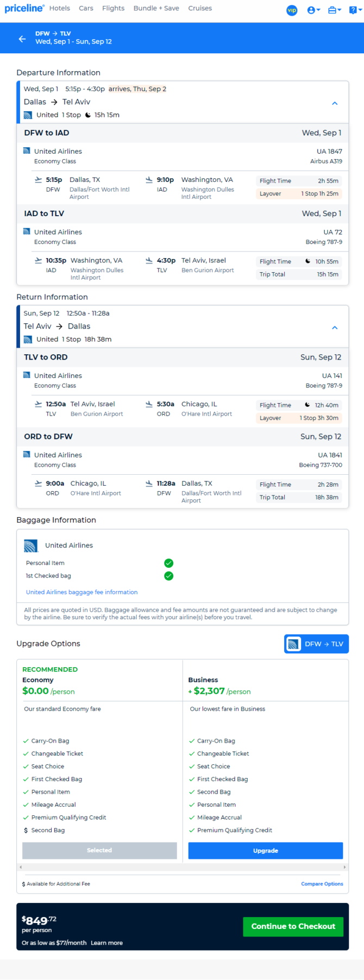Click landing icon beside 4:30p arrival

click(149, 260)
